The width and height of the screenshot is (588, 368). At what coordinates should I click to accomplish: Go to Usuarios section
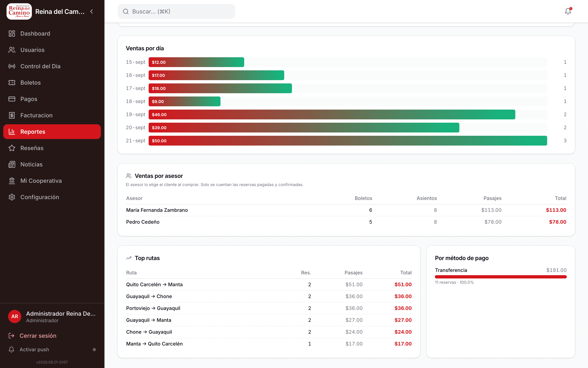coord(52,50)
